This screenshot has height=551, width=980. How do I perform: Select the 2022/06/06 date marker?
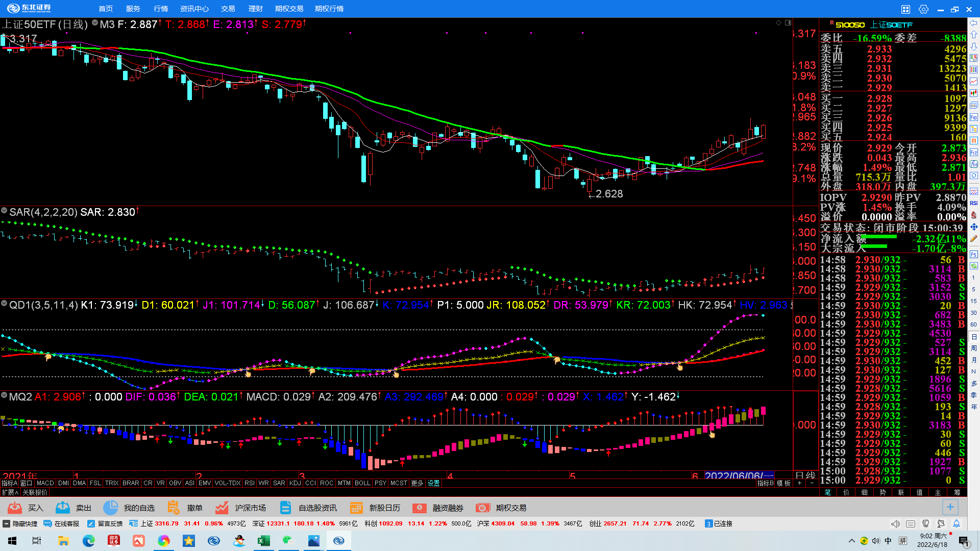coord(739,475)
